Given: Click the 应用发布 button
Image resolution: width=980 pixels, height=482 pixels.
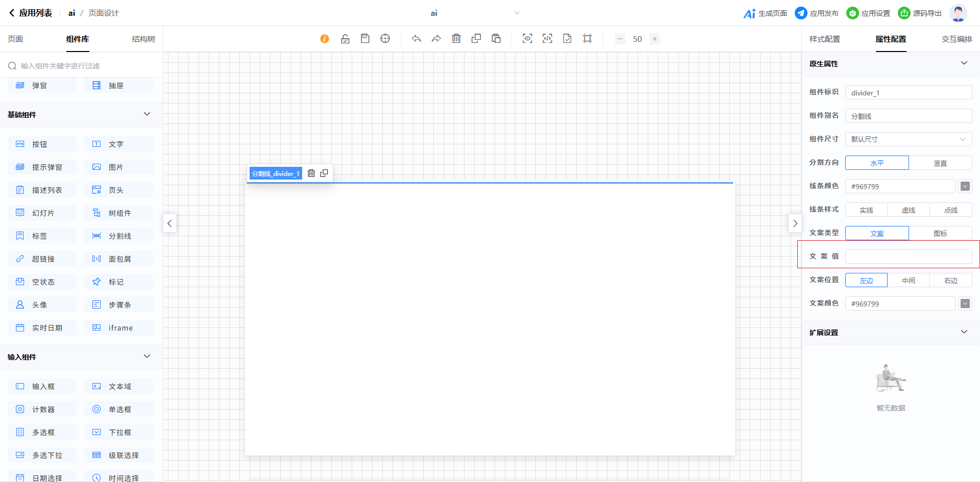Looking at the screenshot, I should 817,13.
